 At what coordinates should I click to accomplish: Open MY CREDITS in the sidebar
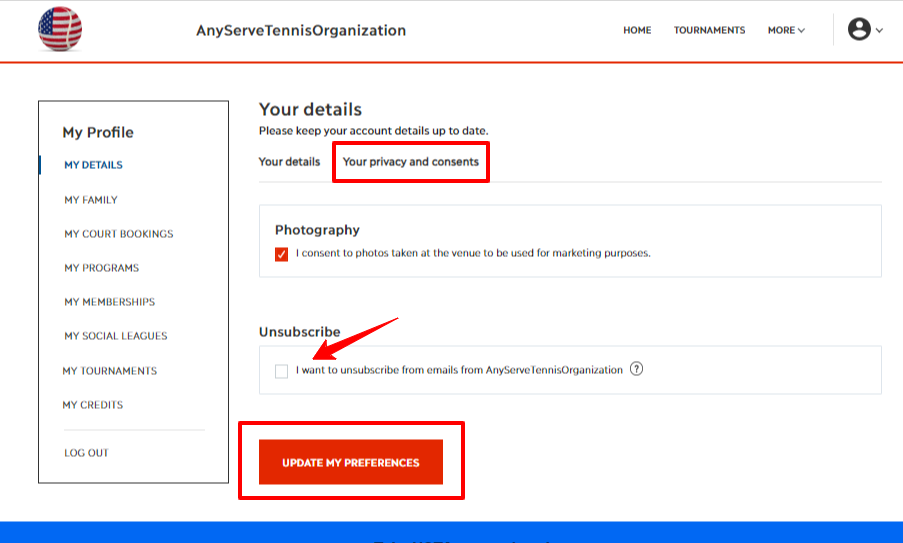(x=93, y=405)
